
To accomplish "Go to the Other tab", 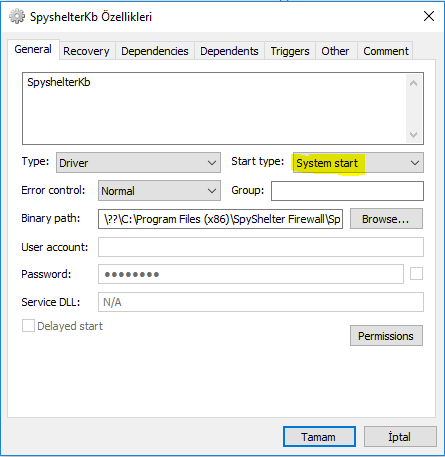I will coord(335,51).
